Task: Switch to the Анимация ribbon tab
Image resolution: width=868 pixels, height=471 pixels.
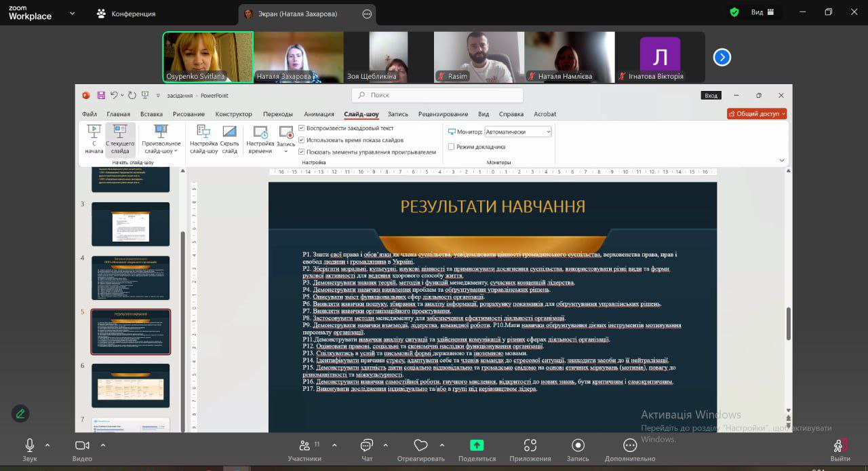Action: click(x=319, y=114)
